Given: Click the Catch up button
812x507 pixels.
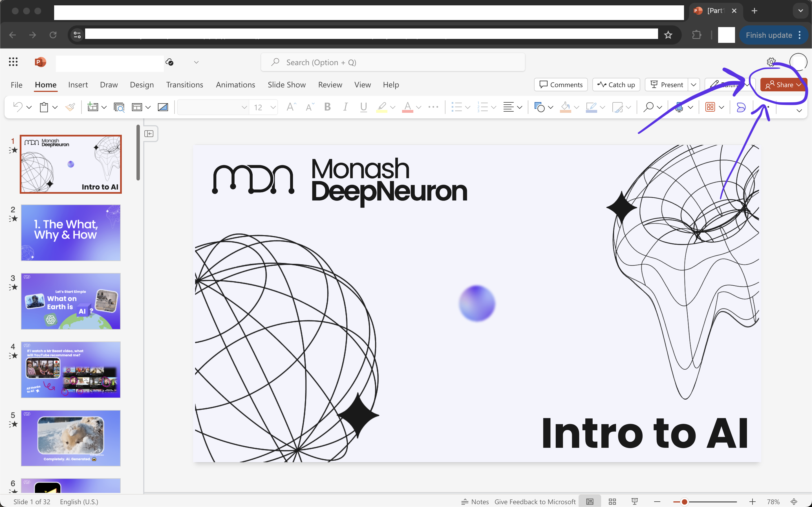Looking at the screenshot, I should point(616,85).
